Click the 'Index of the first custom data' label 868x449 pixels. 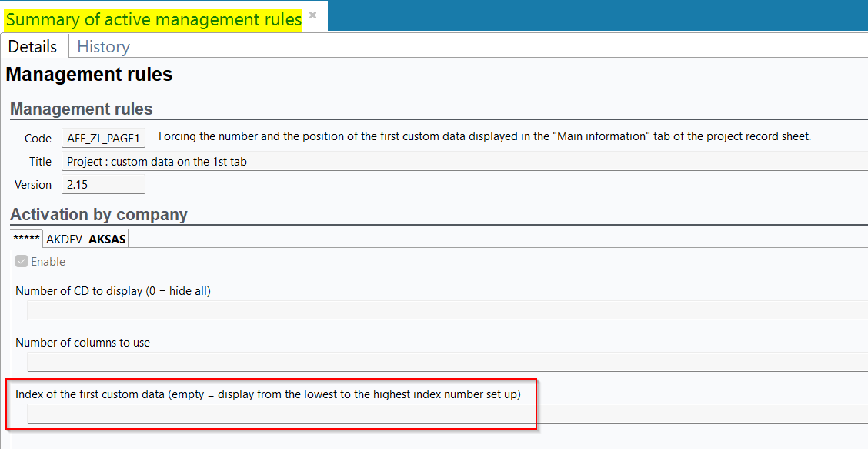tap(268, 394)
